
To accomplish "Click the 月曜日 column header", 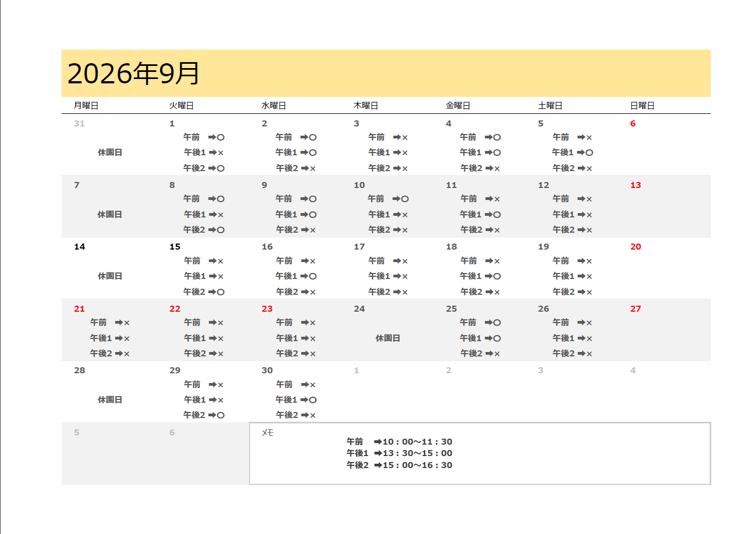I will point(86,106).
